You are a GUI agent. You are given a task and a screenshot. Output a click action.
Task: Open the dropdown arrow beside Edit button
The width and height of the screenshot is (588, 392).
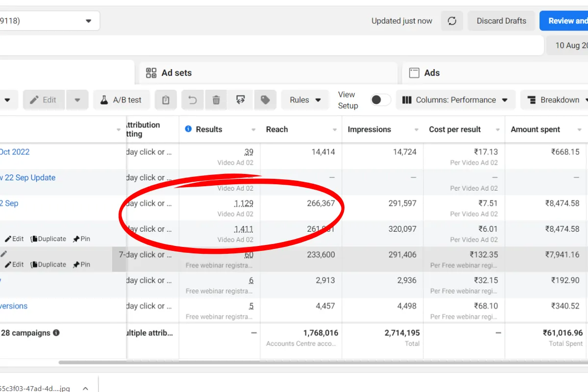tap(77, 100)
